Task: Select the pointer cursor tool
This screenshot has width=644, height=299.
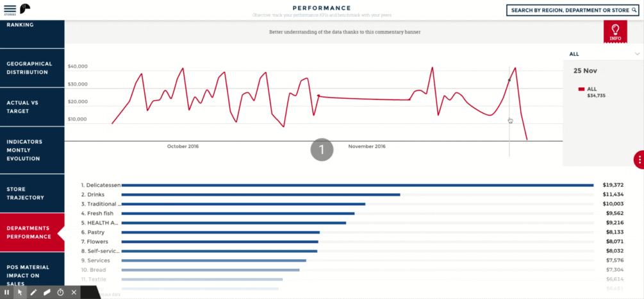Action: 20,293
